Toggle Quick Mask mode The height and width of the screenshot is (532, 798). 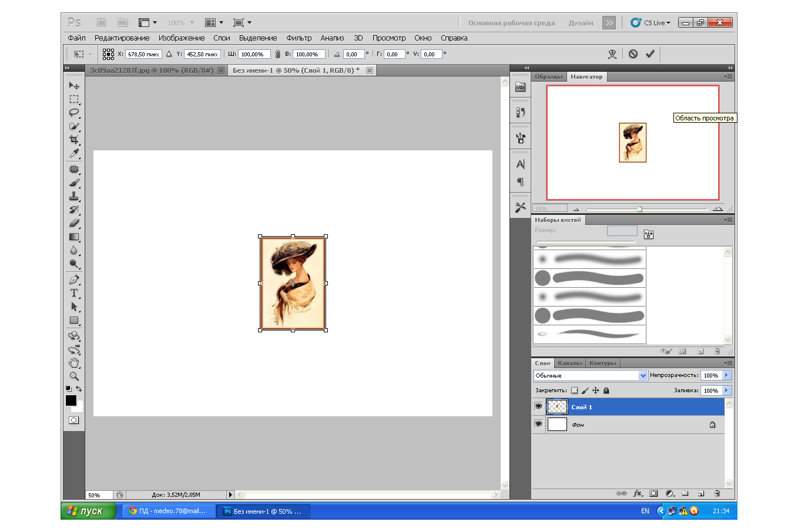pyautogui.click(x=73, y=420)
